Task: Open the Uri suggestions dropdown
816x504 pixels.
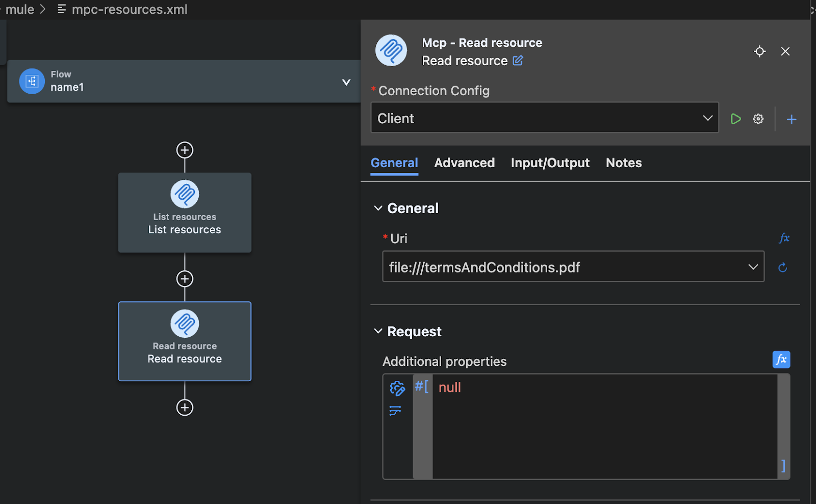Action: [753, 267]
